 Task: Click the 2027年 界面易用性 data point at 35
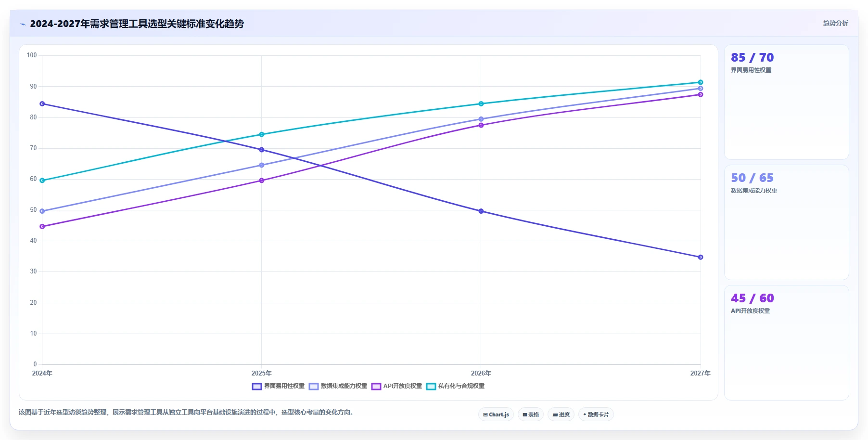click(x=701, y=257)
